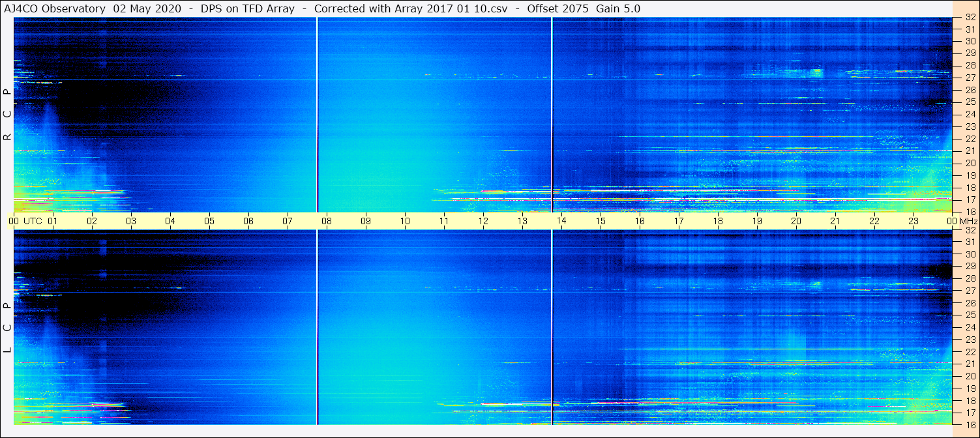Click the 16 MHz tick of LCP panel
This screenshot has width=980, height=438.
tap(970, 424)
